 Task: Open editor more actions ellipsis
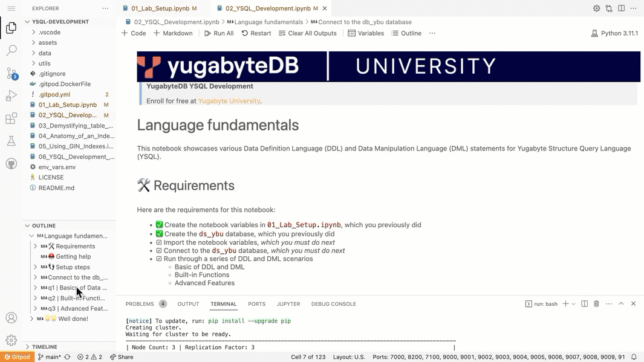point(633,8)
